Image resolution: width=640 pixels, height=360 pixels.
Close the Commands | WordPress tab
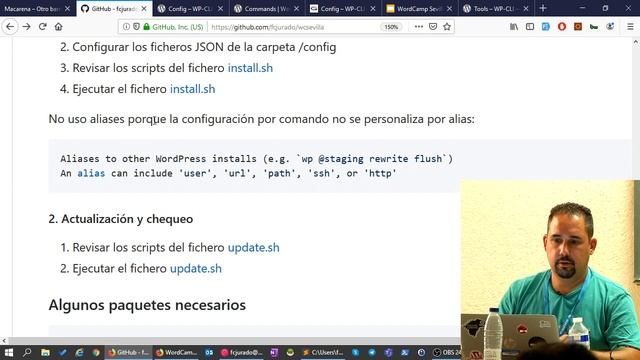(296, 9)
